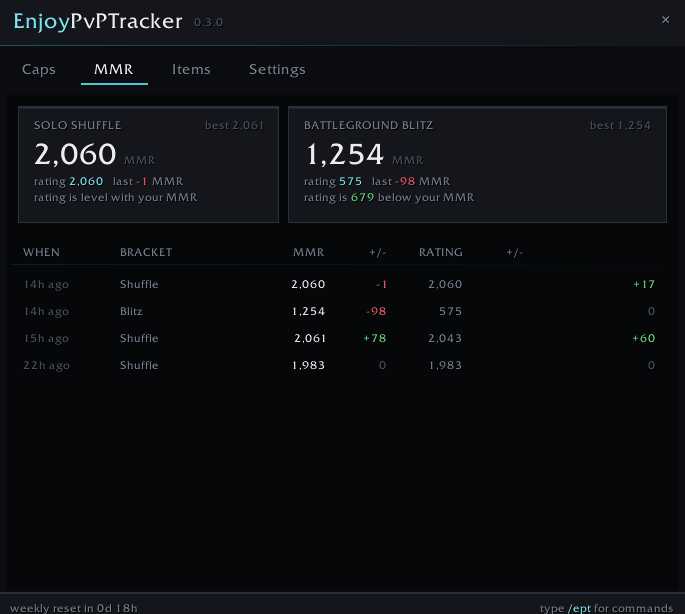
Task: Switch to the Caps tab
Action: [39, 69]
